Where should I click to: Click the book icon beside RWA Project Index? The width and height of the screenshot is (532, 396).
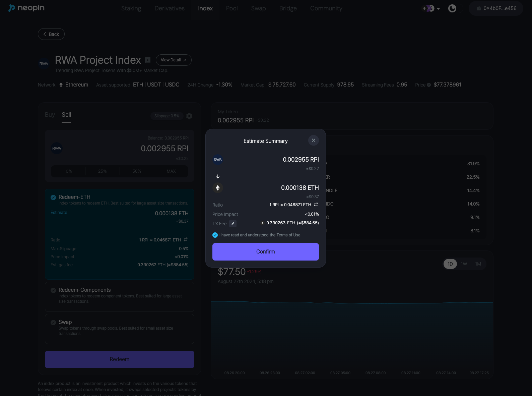(x=148, y=60)
